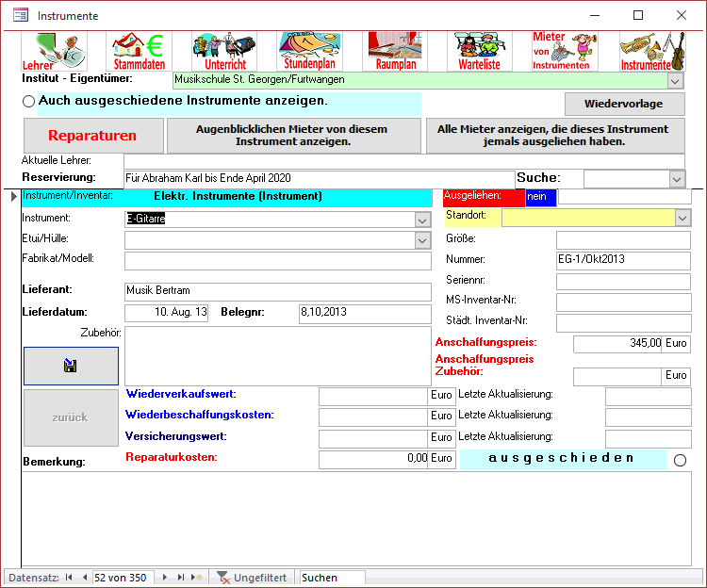Open the Raumplan icon

(x=396, y=52)
